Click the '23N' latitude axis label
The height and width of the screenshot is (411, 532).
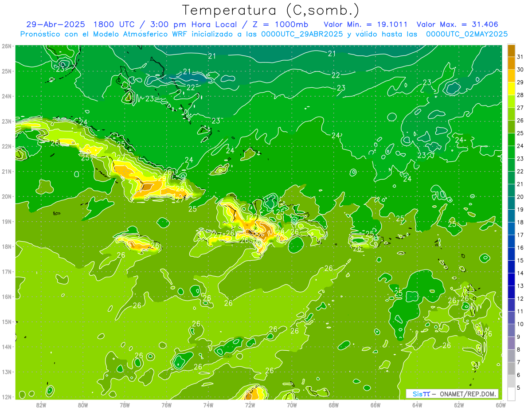pos(7,121)
